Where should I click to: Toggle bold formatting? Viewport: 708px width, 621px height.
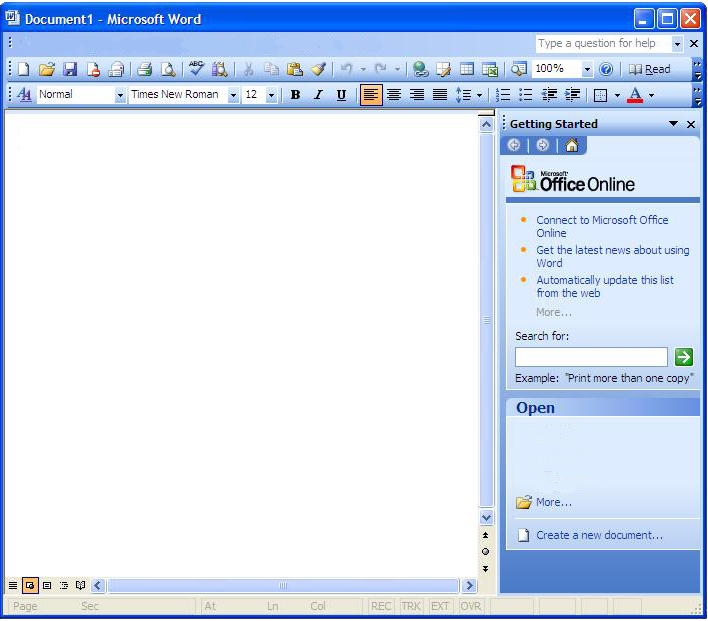click(295, 95)
